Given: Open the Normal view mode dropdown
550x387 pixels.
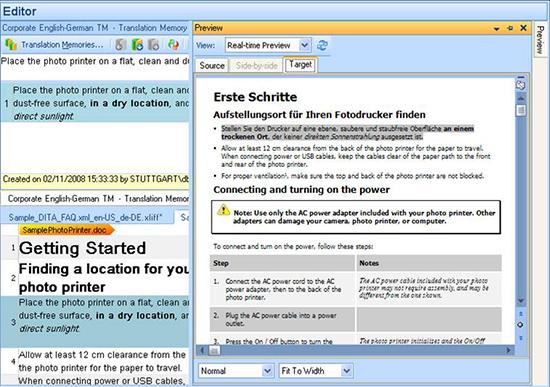Looking at the screenshot, I should (x=236, y=371).
